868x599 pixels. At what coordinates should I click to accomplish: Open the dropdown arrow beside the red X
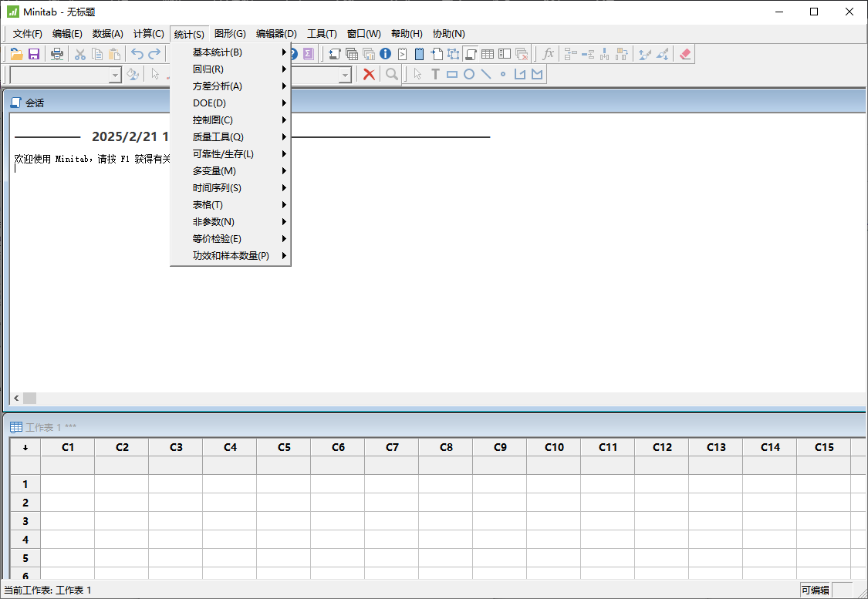click(x=346, y=75)
